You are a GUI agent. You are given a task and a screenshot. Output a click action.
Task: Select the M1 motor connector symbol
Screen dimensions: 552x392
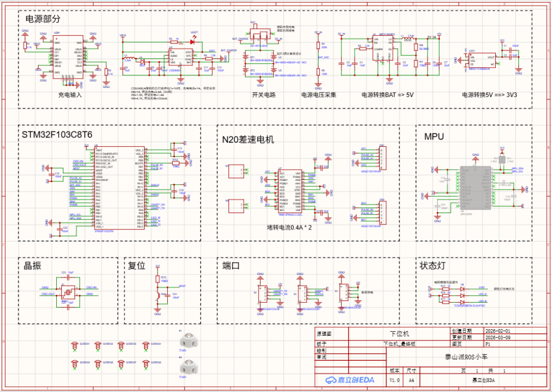point(236,171)
